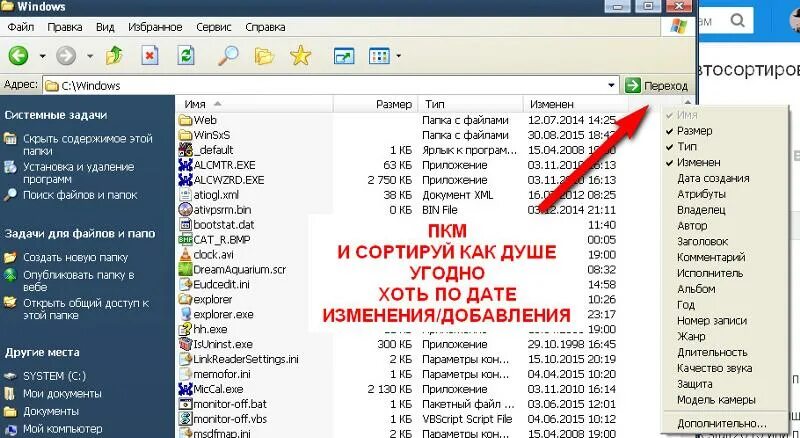Go up one folder level
This screenshot has width=800, height=438.
[x=114, y=55]
